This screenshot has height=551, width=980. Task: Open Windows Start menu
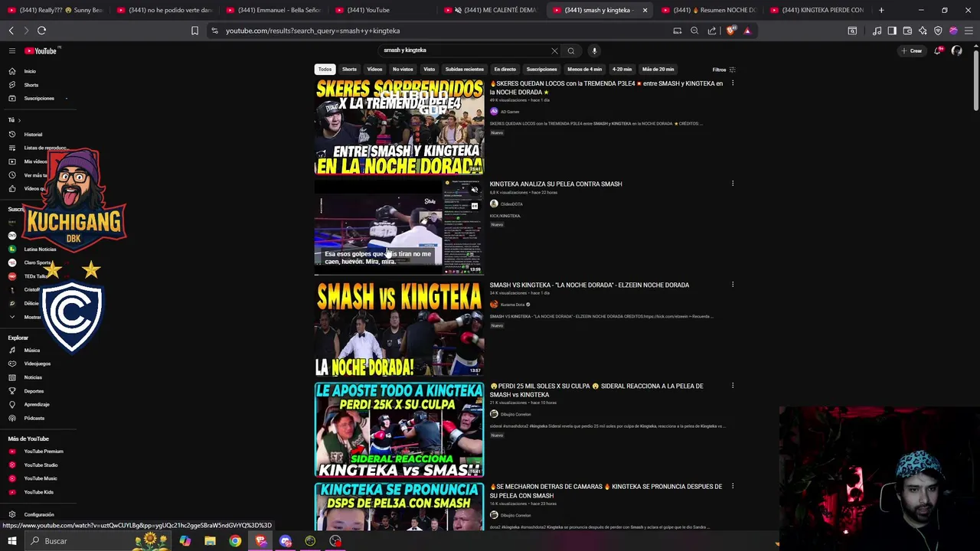pyautogui.click(x=11, y=541)
